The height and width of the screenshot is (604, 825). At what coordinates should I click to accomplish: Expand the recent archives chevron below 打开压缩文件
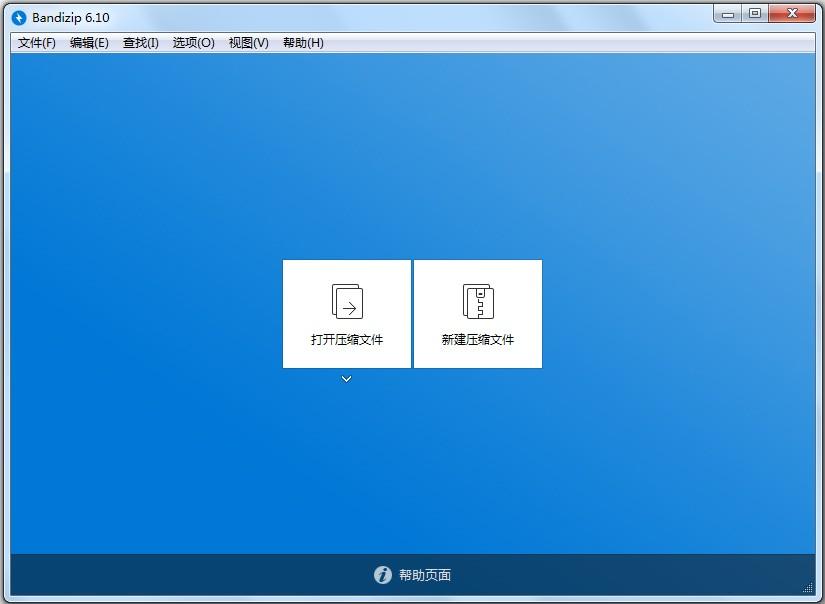(x=346, y=379)
